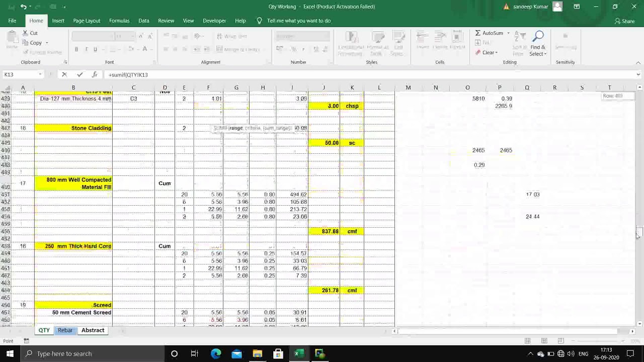Open Insert Function fx dialog

point(95,74)
